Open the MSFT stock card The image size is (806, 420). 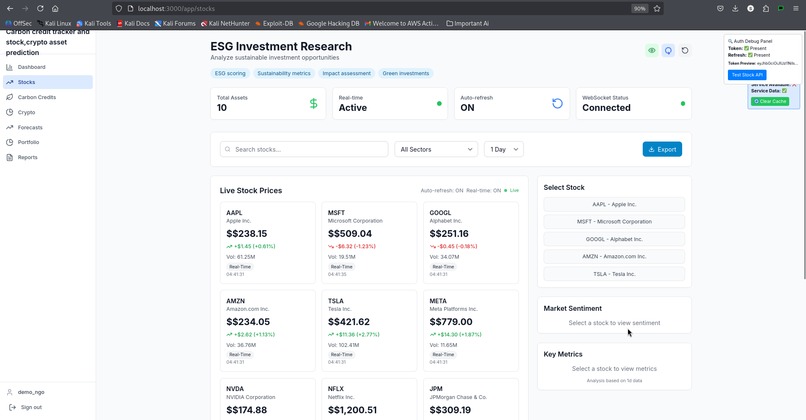click(369, 242)
